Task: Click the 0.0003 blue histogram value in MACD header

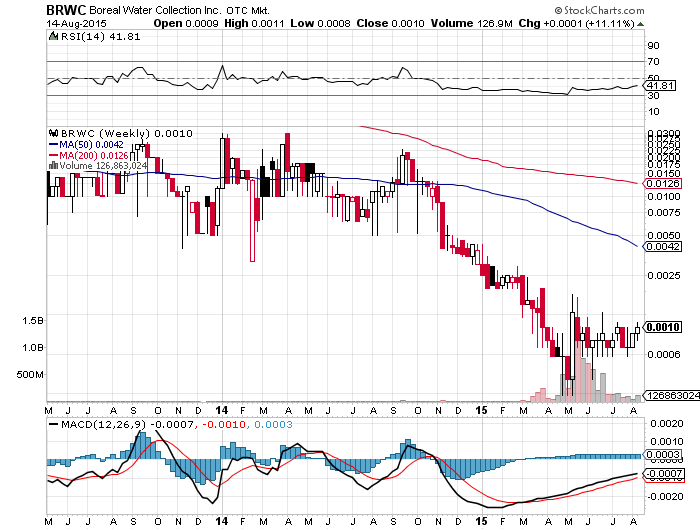Action: click(x=274, y=425)
